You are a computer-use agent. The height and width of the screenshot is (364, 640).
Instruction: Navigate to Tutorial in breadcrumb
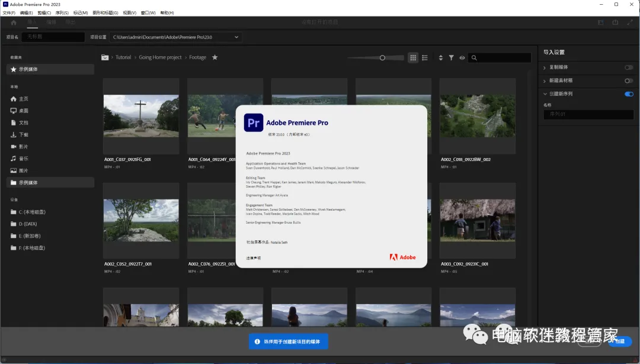(123, 57)
